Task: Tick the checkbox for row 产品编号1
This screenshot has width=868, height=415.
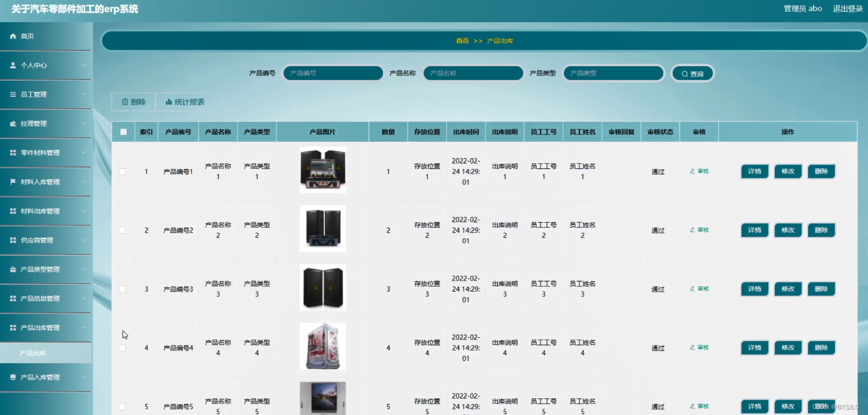Action: click(123, 172)
